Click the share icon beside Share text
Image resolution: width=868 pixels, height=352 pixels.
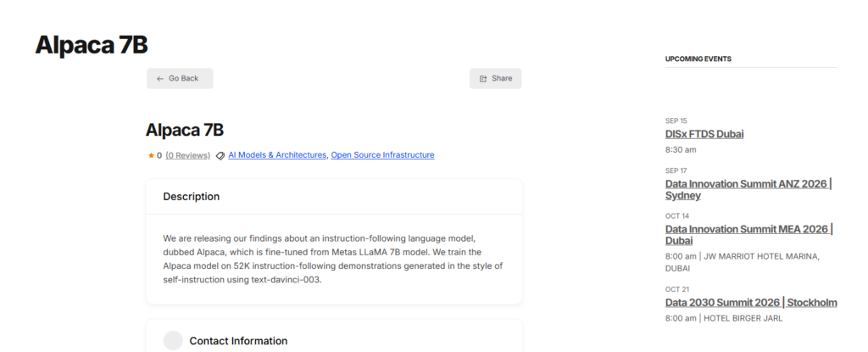tap(482, 79)
